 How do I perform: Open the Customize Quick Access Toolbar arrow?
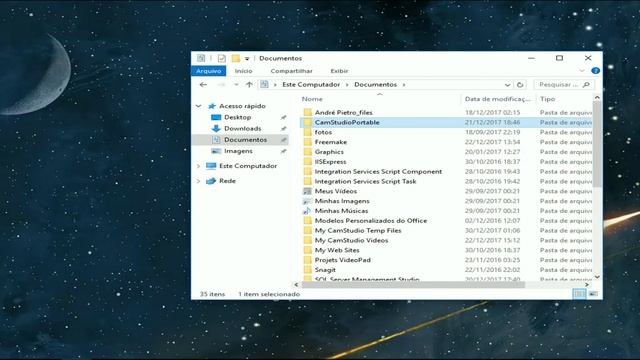247,59
